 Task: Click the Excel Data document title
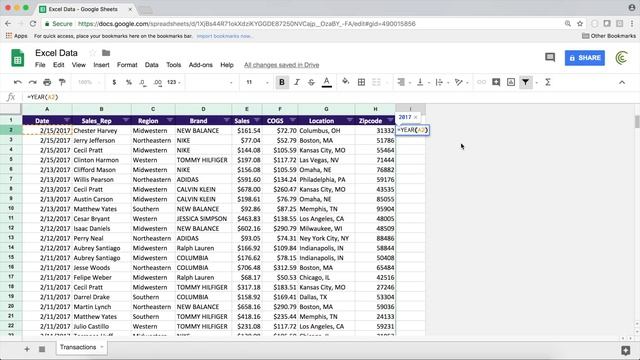coord(56,53)
